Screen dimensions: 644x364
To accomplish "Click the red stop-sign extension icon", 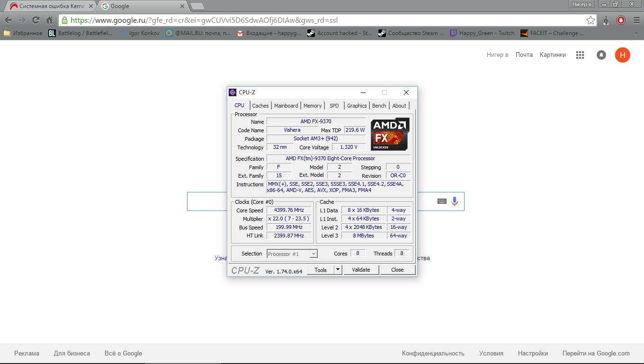I will click(x=621, y=20).
